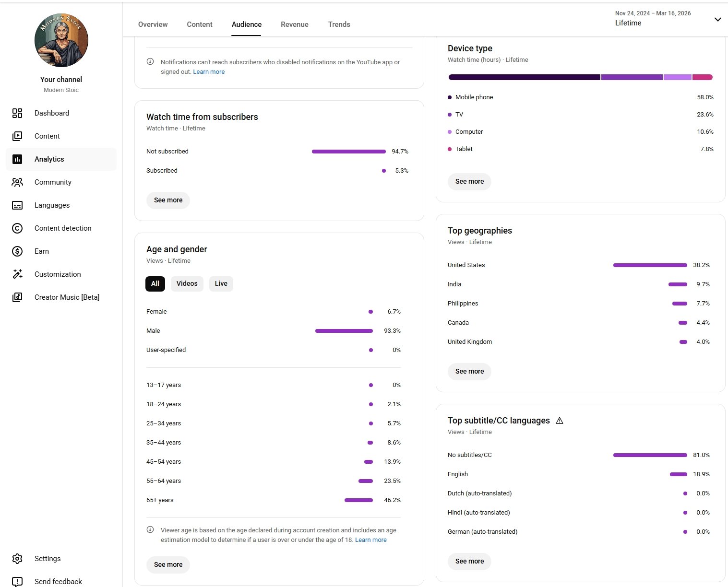The image size is (728, 587).
Task: Click the Settings gear icon
Action: point(17,559)
